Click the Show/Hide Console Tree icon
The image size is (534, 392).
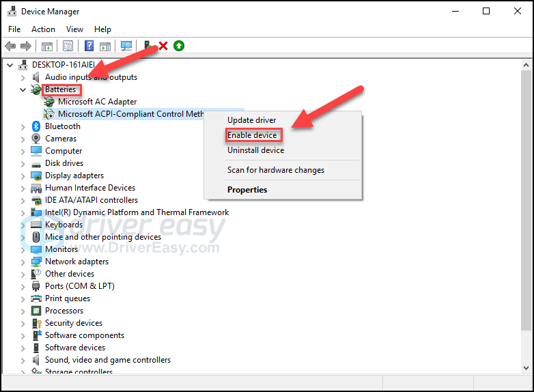pos(47,46)
